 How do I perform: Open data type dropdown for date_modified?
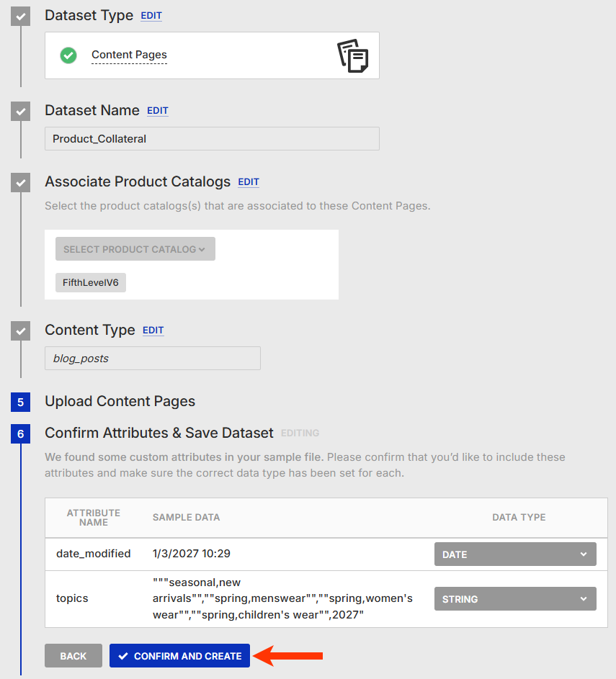(x=515, y=554)
